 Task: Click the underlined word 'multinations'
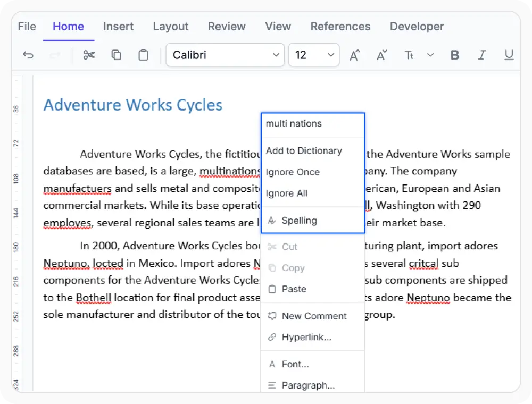(230, 171)
